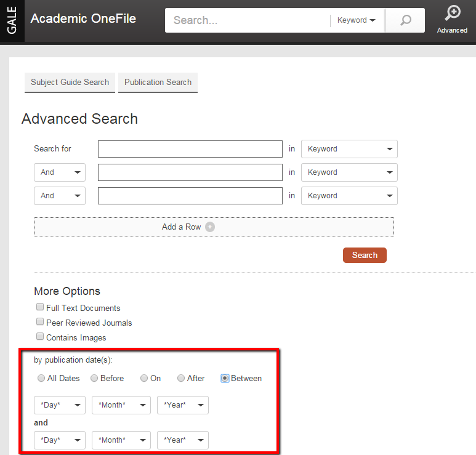The height and width of the screenshot is (455, 476).
Task: Check Full Text Documents option
Action: click(40, 307)
